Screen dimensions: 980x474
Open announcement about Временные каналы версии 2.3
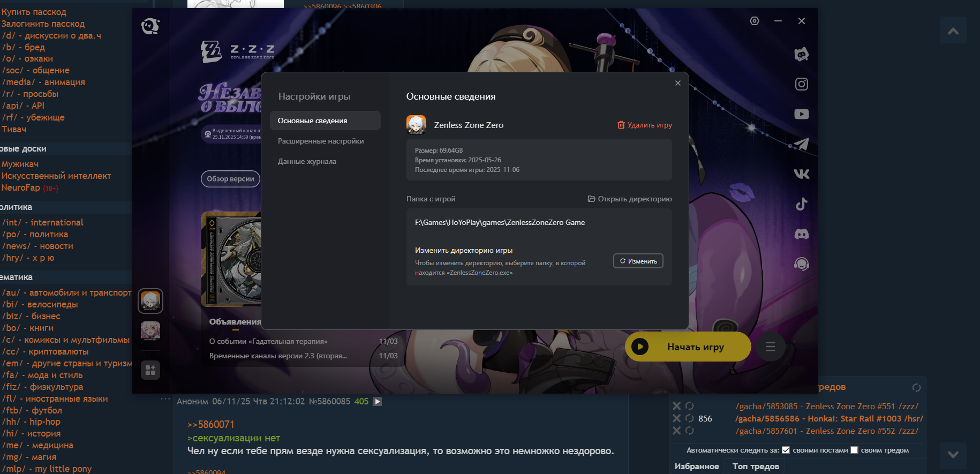[x=278, y=356]
